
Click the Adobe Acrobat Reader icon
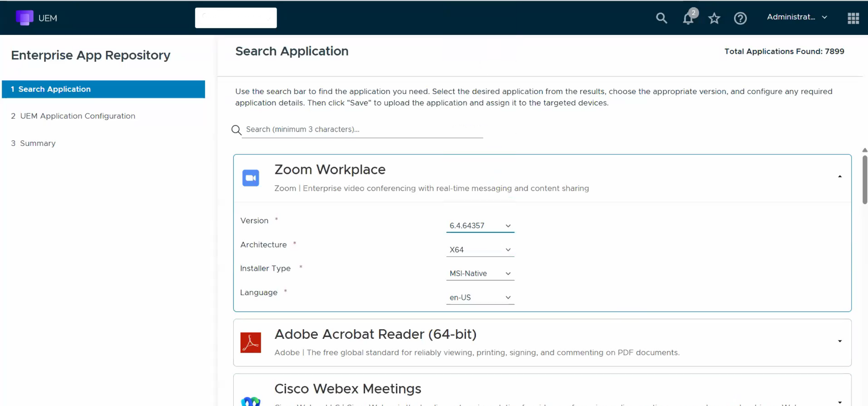(x=251, y=342)
